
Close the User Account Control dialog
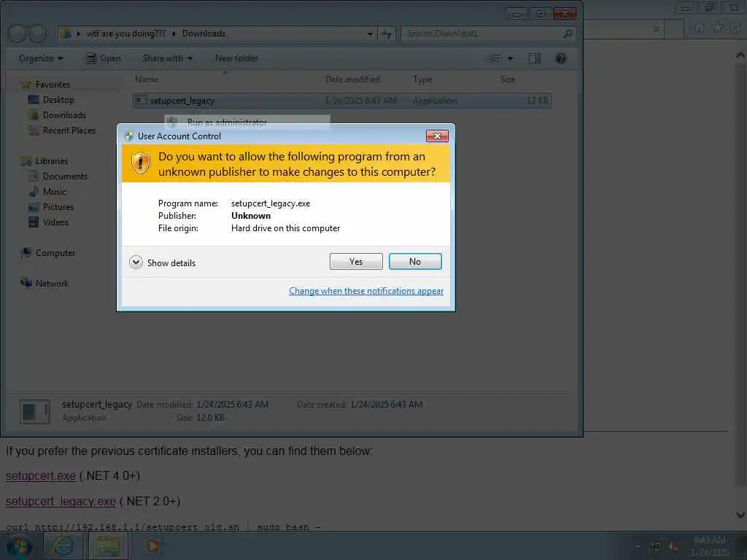pyautogui.click(x=437, y=136)
